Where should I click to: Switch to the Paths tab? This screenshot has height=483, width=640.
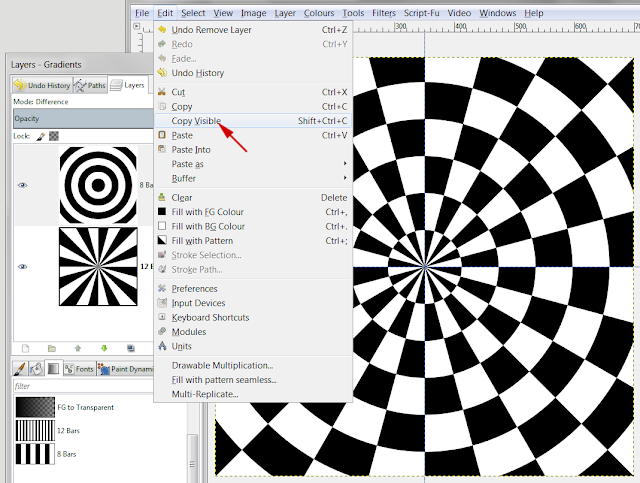(x=90, y=85)
